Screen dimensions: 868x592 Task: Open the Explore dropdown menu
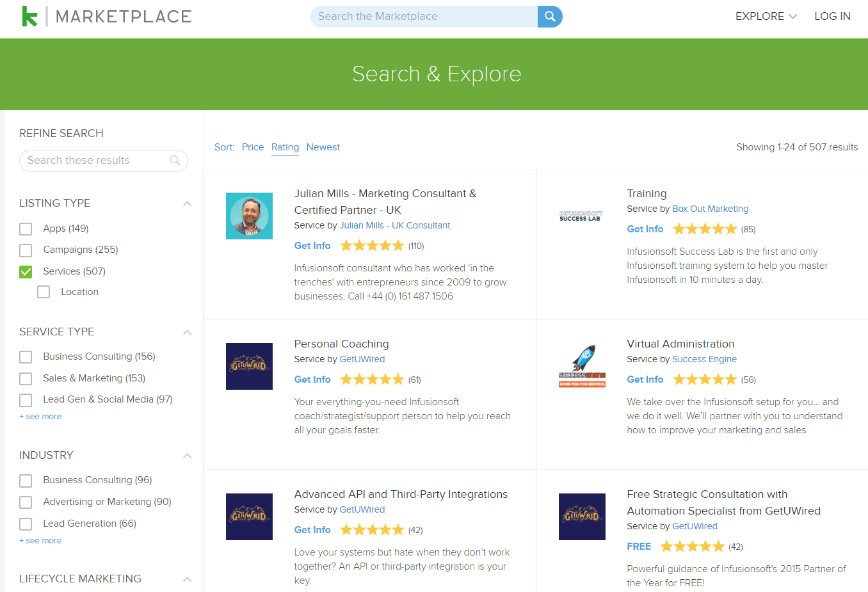(766, 17)
